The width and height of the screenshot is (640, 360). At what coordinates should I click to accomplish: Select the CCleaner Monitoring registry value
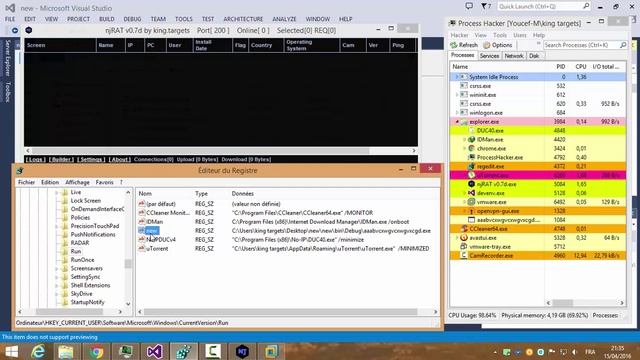[x=168, y=213]
